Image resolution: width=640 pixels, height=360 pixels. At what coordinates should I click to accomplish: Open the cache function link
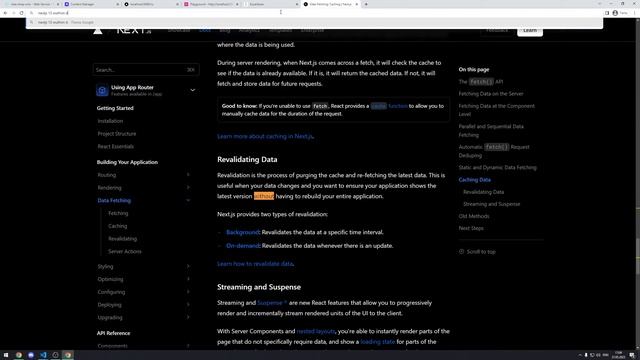click(389, 106)
